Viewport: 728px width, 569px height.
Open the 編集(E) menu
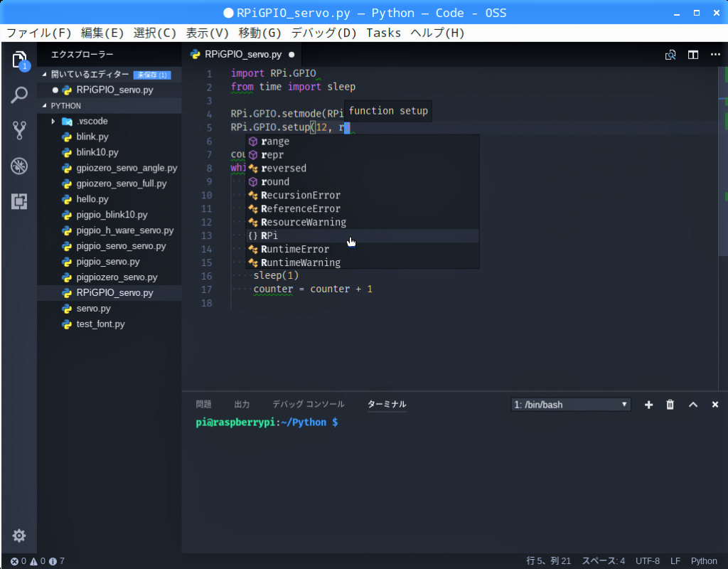[102, 33]
